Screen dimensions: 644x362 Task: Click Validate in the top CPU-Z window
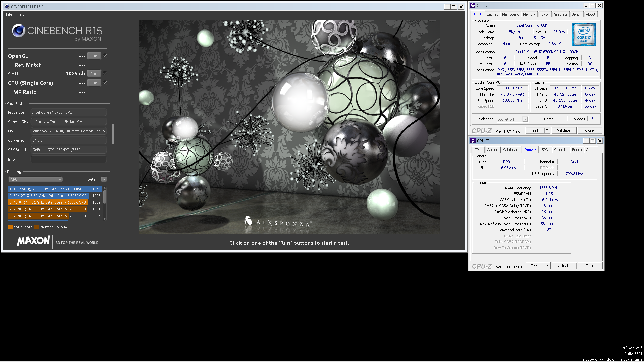(563, 130)
